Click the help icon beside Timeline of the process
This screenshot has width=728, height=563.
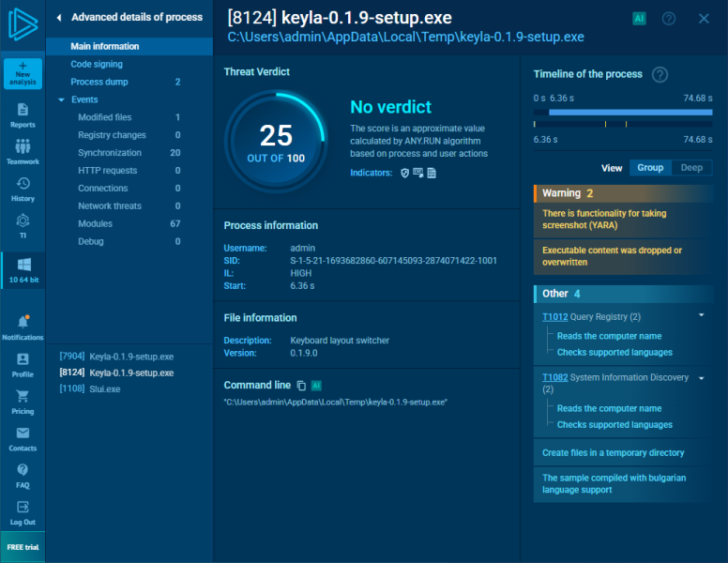point(660,75)
